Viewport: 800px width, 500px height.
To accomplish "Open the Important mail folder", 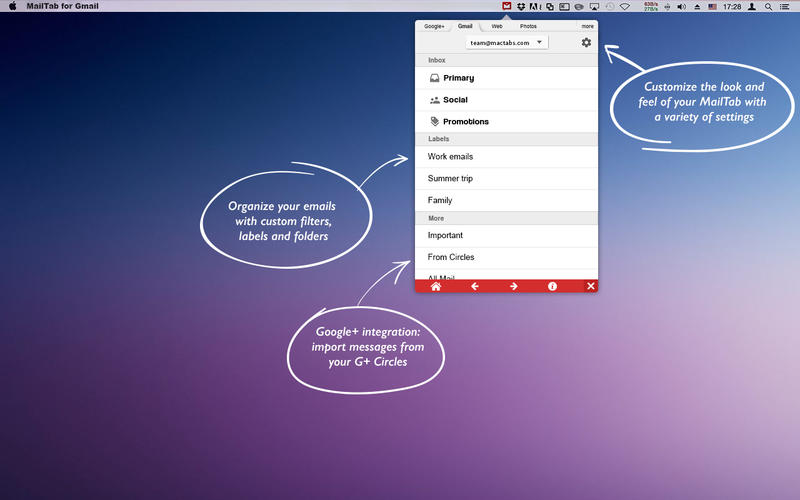I will 507,235.
